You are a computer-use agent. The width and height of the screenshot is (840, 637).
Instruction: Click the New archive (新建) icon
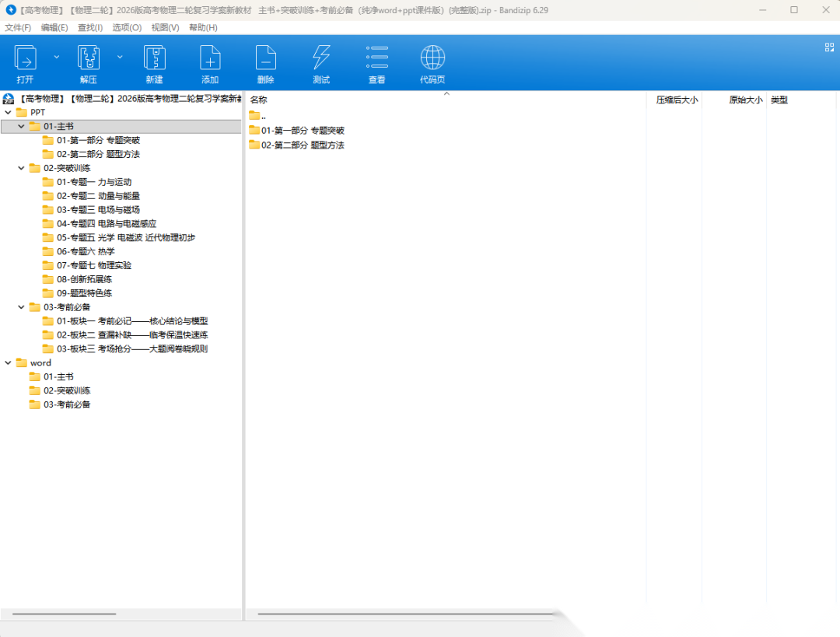154,59
